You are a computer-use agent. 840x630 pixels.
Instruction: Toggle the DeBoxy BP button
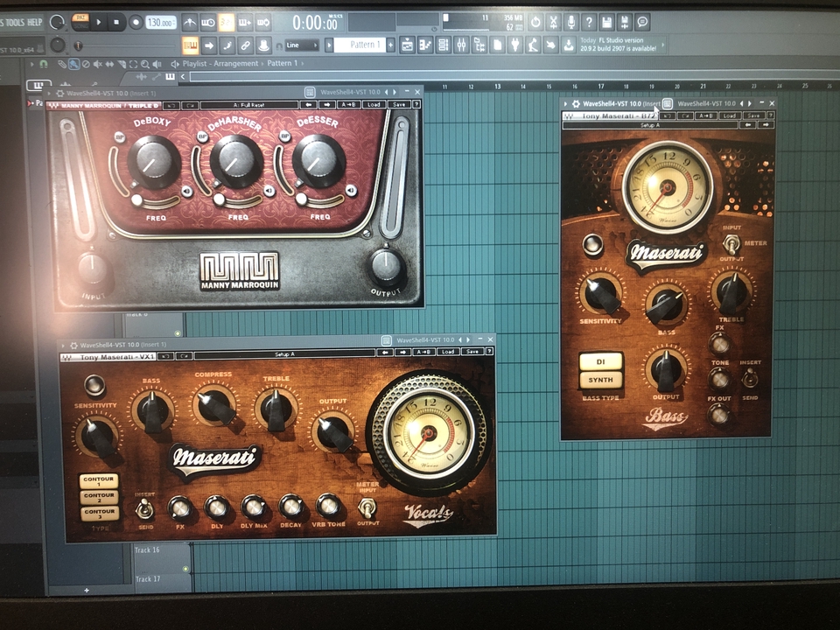(x=120, y=137)
